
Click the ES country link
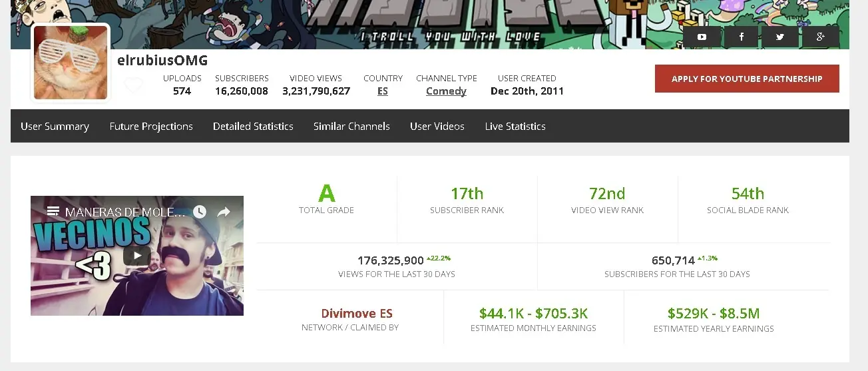383,91
